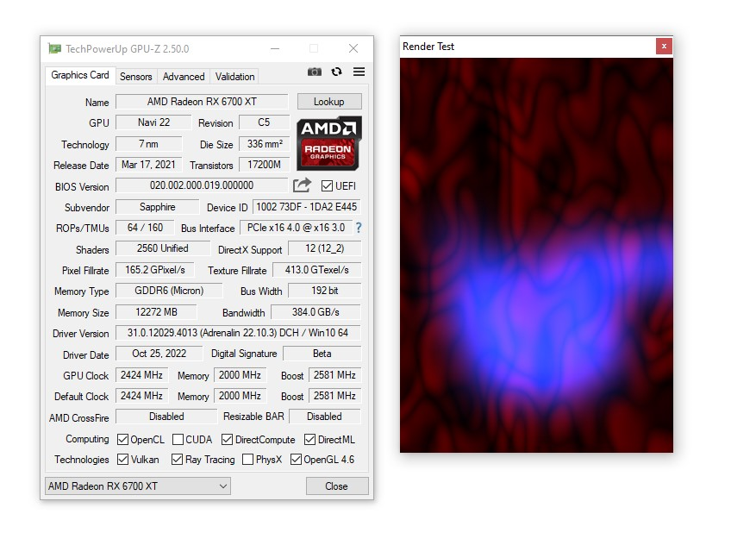The height and width of the screenshot is (539, 756).
Task: Click the Memory Size value 12272 MB
Action: [156, 311]
